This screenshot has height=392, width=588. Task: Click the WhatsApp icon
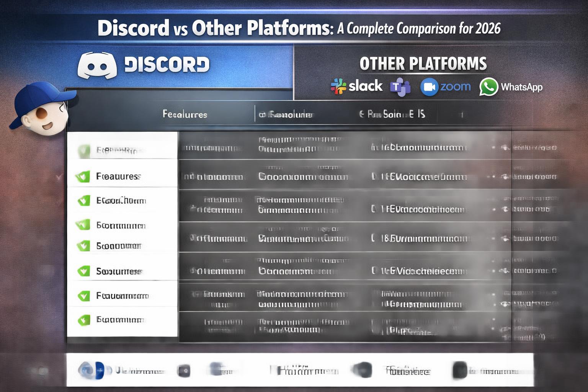coord(488,87)
